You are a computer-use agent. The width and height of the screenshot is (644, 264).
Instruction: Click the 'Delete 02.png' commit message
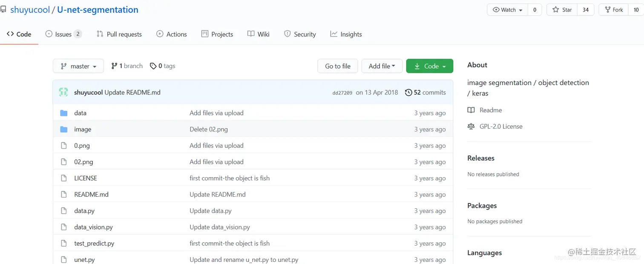[209, 129]
